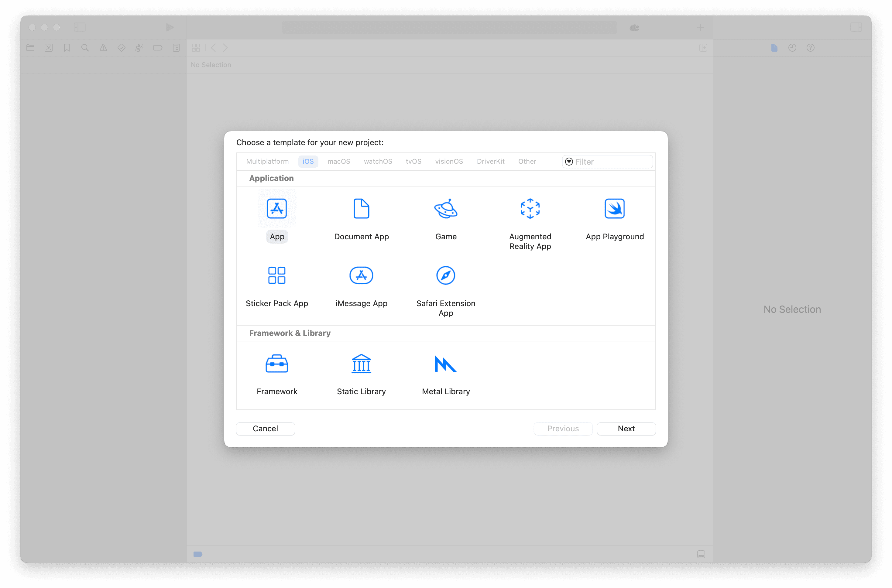Image resolution: width=892 pixels, height=588 pixels.
Task: Select the App template icon
Action: [277, 208]
